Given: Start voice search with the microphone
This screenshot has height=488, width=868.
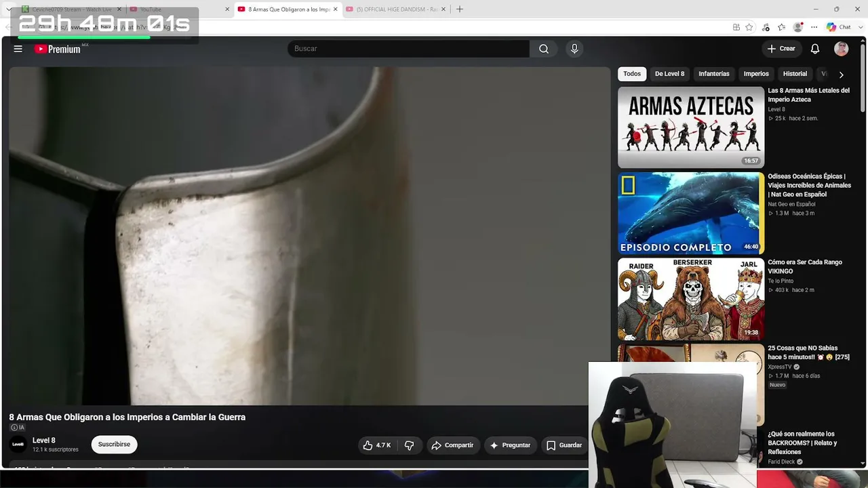Looking at the screenshot, I should click(x=574, y=49).
